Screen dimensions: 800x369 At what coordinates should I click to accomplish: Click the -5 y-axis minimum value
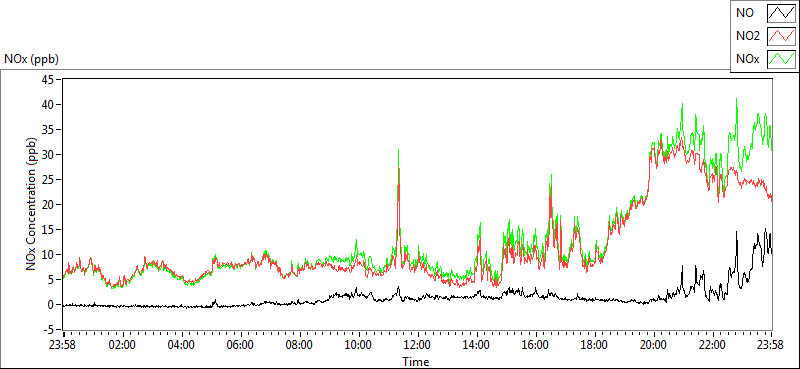tap(50, 330)
